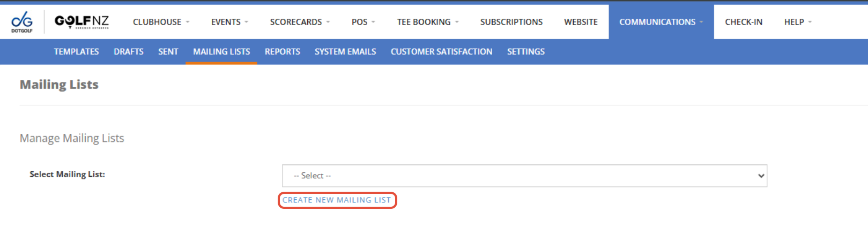Click the DotGolf logo icon
The image size is (868, 241).
(22, 22)
